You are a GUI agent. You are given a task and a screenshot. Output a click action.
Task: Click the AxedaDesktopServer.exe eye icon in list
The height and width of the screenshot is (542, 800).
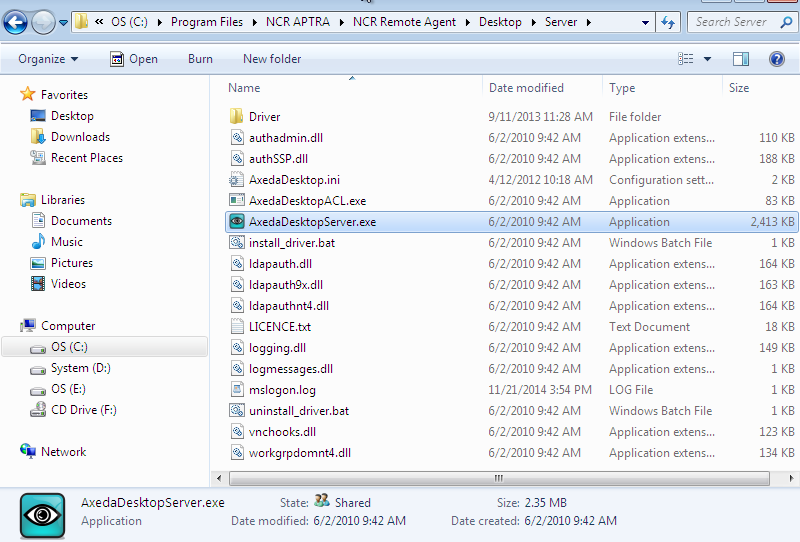pos(237,221)
